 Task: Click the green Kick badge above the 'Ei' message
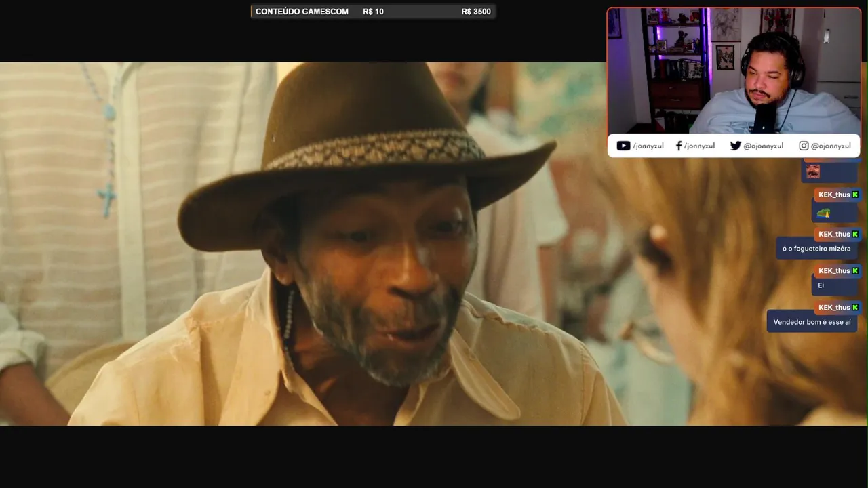click(x=855, y=270)
